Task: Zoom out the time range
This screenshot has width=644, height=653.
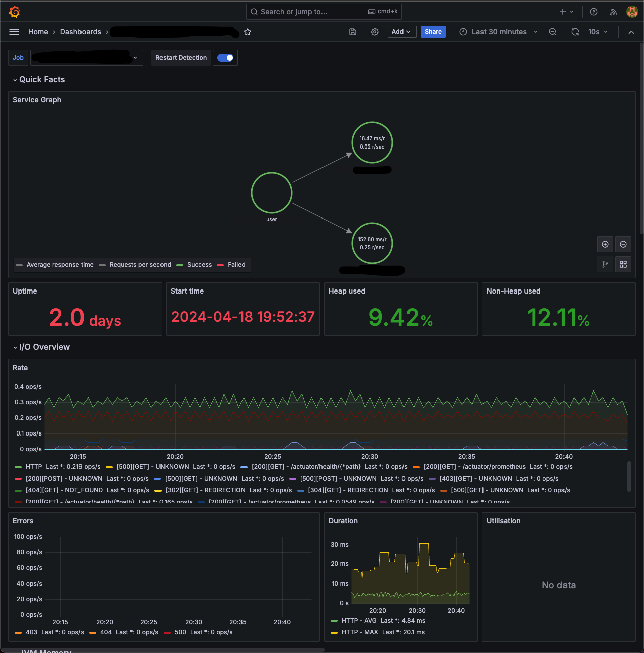Action: tap(553, 32)
